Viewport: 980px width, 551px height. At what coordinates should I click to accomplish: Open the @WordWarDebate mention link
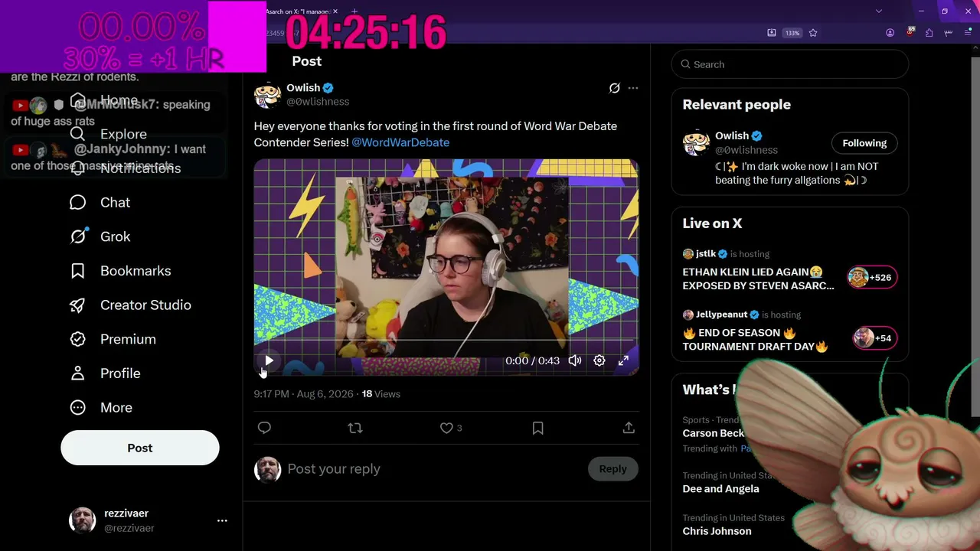pos(400,142)
